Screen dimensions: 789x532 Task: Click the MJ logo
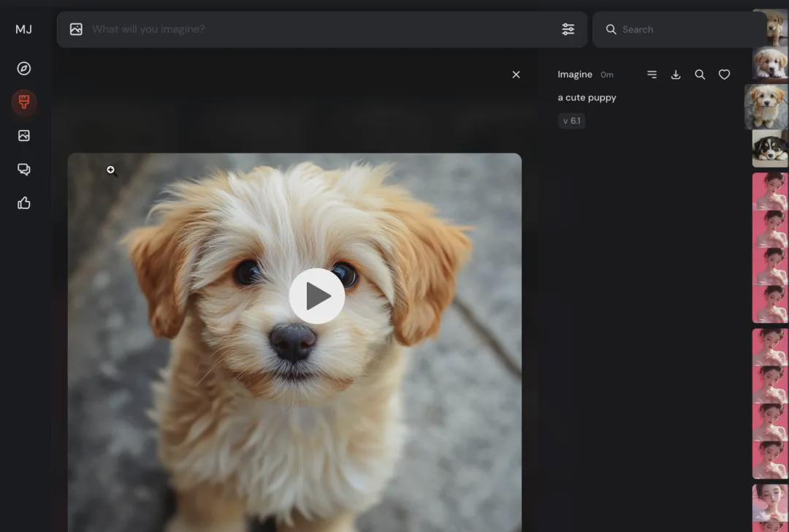23,29
